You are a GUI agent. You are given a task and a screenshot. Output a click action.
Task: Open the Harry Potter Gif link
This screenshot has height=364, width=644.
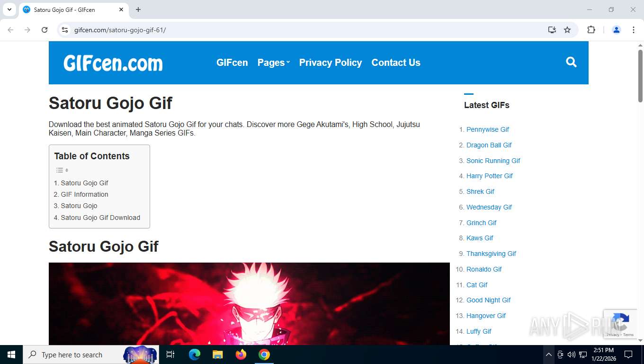click(490, 176)
